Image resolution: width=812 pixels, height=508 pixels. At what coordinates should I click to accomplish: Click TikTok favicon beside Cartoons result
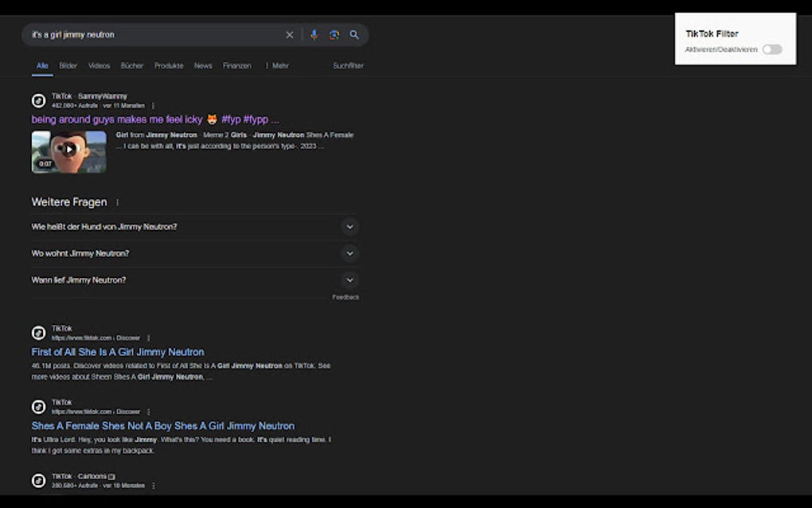click(x=39, y=481)
